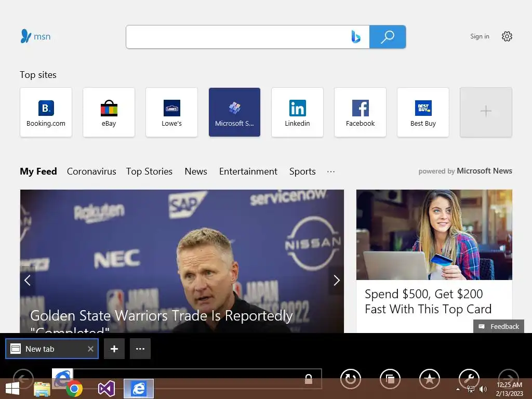Click the refresh page button

(351, 379)
